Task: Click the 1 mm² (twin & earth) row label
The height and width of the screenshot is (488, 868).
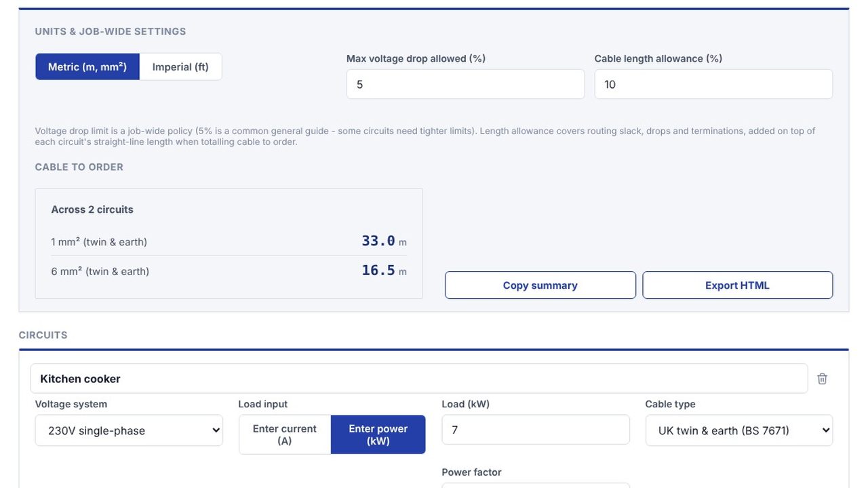Action: click(x=99, y=242)
